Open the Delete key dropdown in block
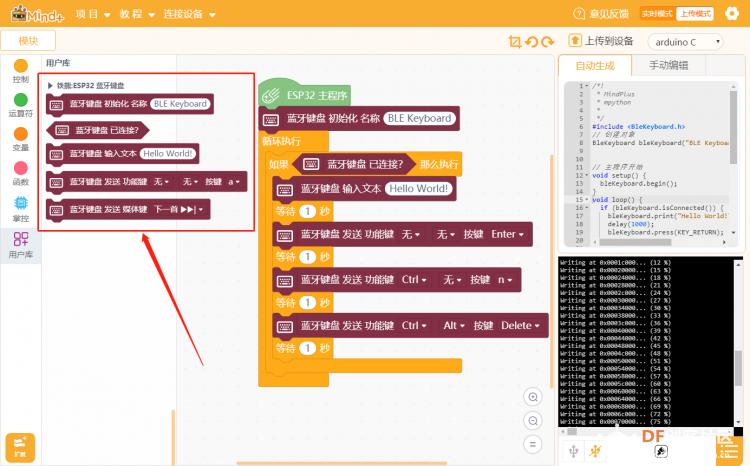The width and height of the screenshot is (750, 466). point(520,326)
